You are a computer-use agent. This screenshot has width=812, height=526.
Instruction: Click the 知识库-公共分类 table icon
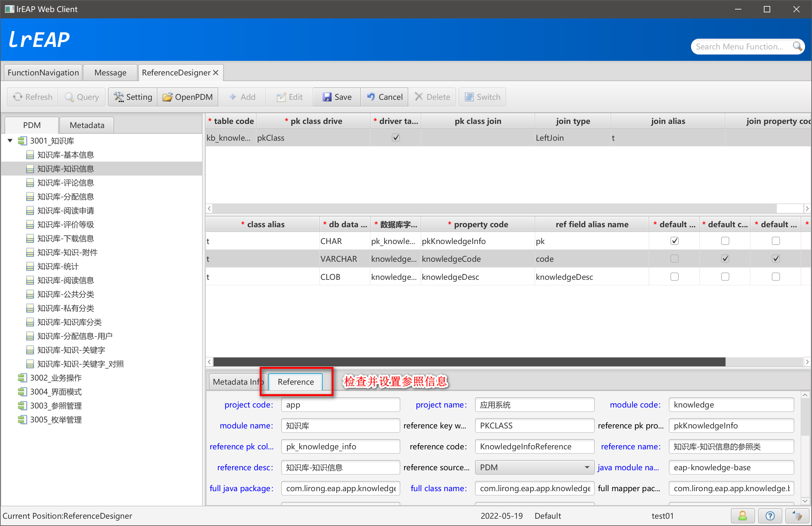coord(30,295)
